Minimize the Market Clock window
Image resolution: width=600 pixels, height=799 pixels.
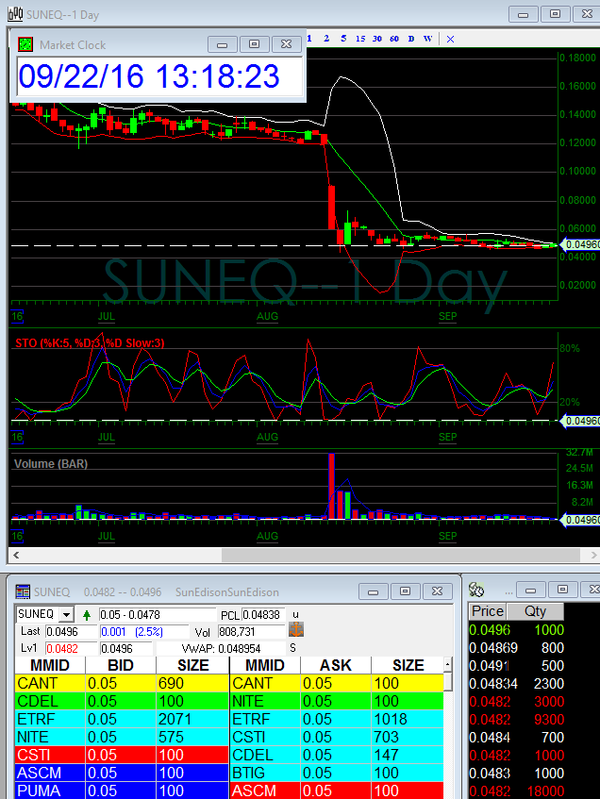[222, 44]
